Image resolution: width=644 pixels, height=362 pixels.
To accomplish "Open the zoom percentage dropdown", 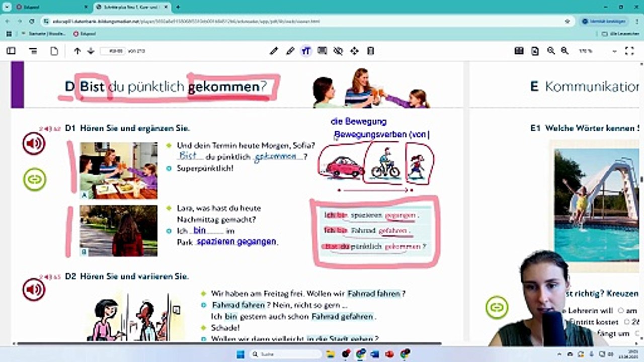I will click(597, 51).
